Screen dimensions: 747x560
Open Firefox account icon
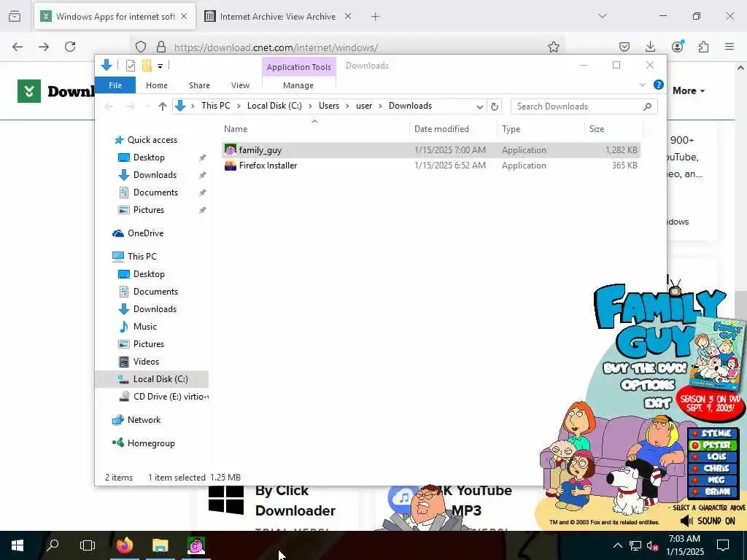(x=678, y=46)
